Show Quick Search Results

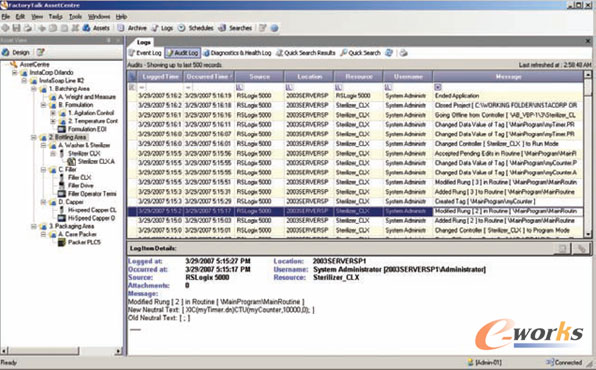pos(306,53)
